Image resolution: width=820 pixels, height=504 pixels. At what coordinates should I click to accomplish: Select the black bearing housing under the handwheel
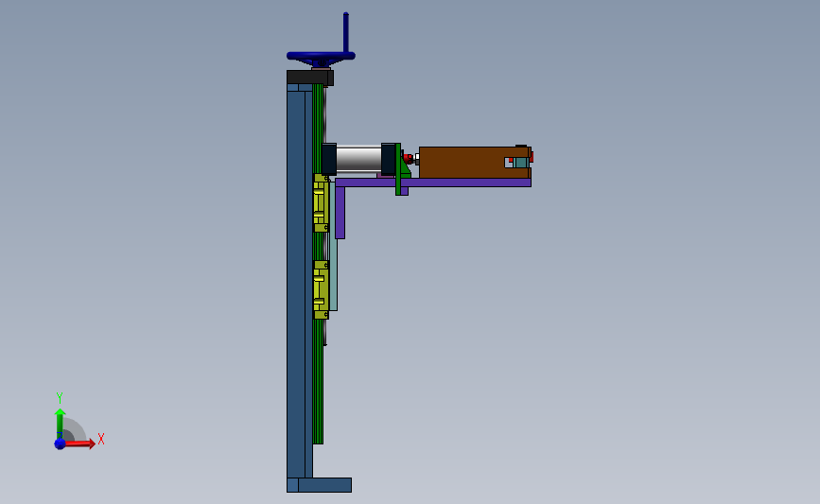(x=309, y=78)
